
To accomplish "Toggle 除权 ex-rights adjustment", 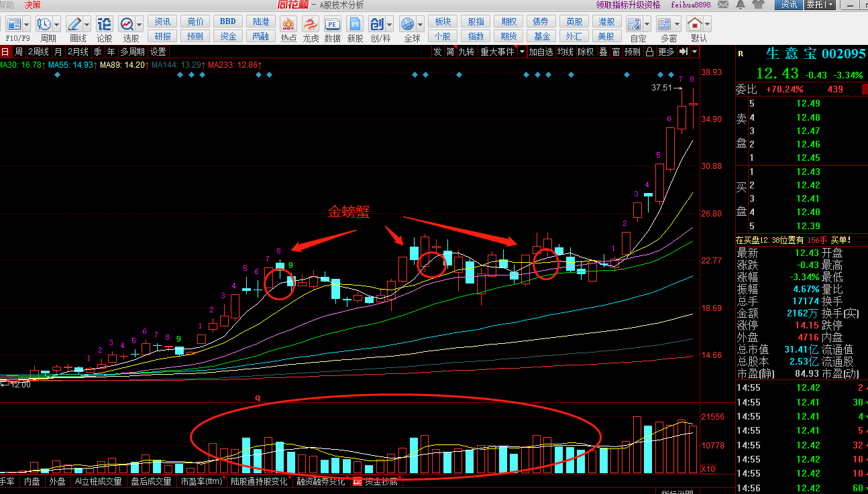I will pyautogui.click(x=586, y=52).
